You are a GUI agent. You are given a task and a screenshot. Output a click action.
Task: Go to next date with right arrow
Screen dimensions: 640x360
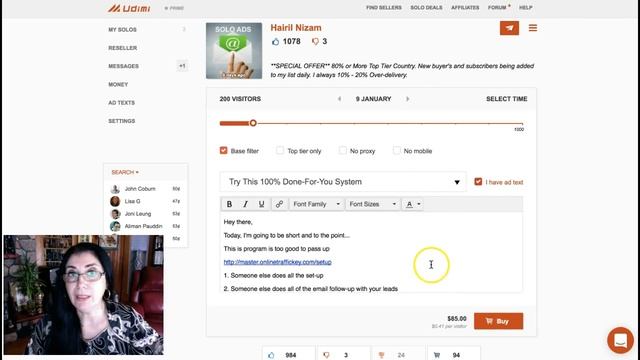tap(407, 99)
